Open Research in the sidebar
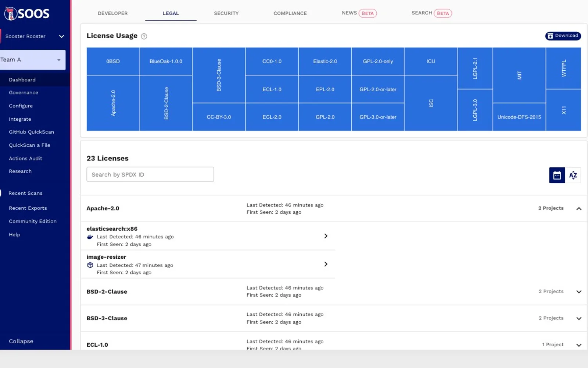 pos(20,171)
